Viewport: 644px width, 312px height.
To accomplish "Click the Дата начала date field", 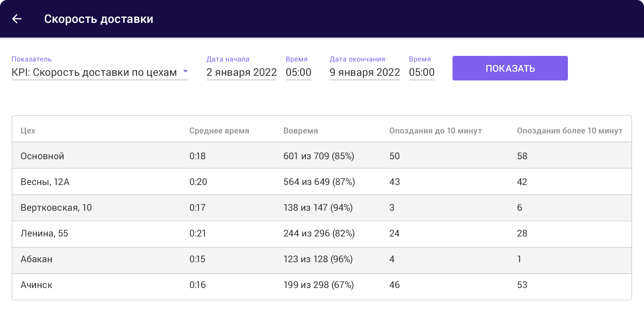I will coord(241,72).
